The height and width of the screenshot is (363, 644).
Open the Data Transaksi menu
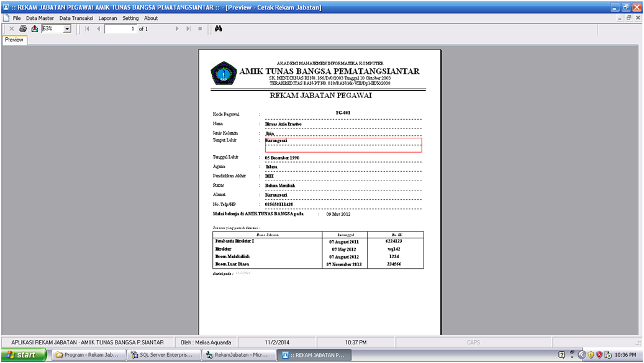pyautogui.click(x=76, y=18)
